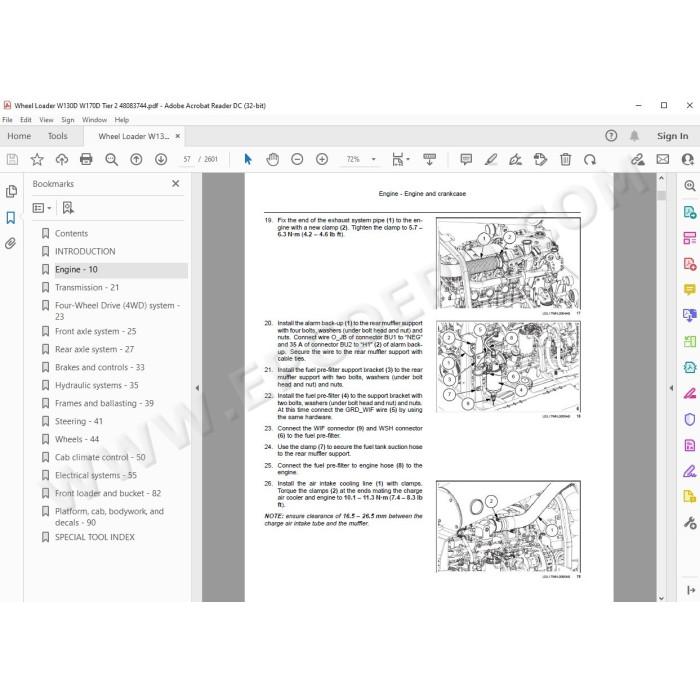Select the hand pan tool

[x=272, y=159]
